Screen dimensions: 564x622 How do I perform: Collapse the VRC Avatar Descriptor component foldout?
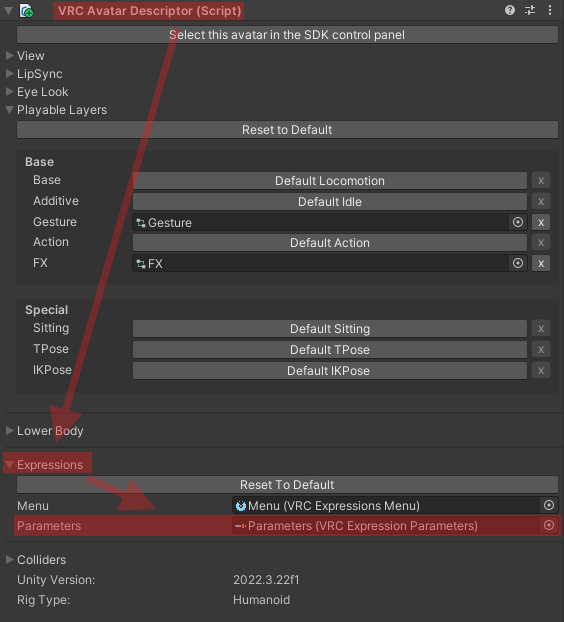coord(9,11)
